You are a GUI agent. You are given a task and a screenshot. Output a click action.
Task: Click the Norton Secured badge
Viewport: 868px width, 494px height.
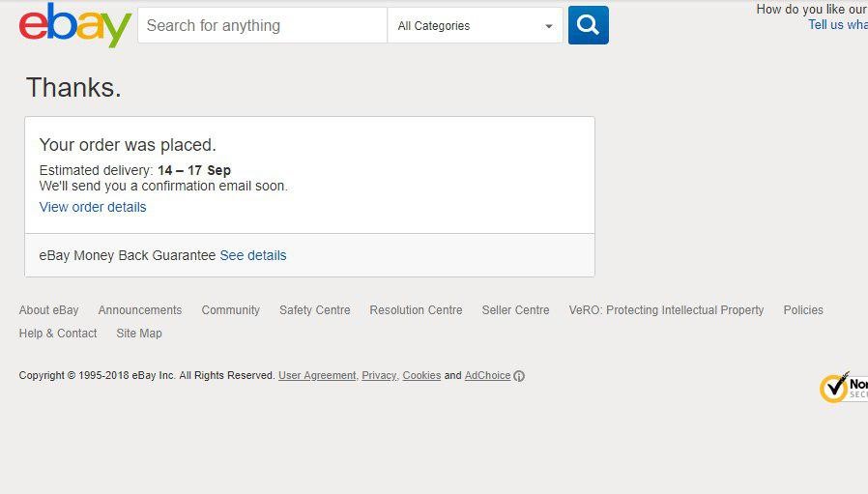coord(843,387)
